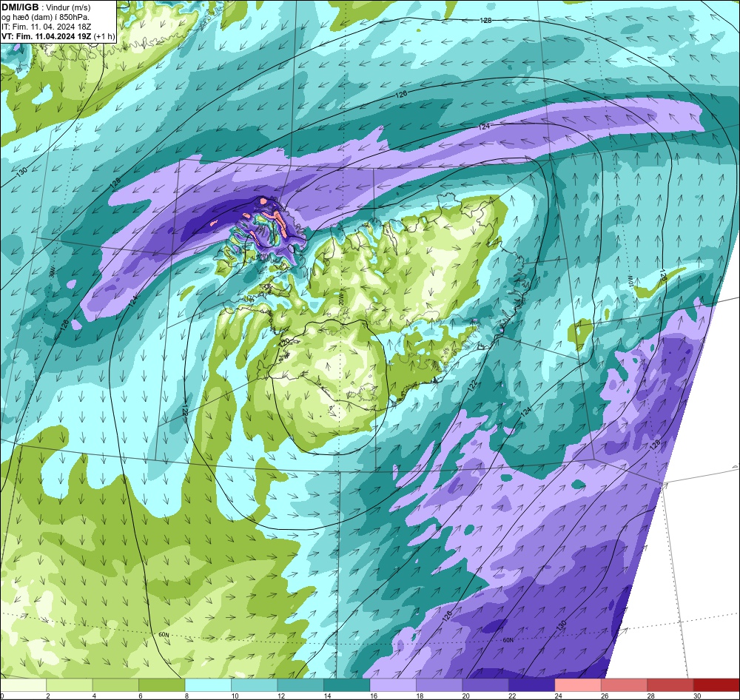Viewport: 740px width, 700px height.
Task: Click the '60N' latitude label in green southwest area
Action: pos(164,635)
